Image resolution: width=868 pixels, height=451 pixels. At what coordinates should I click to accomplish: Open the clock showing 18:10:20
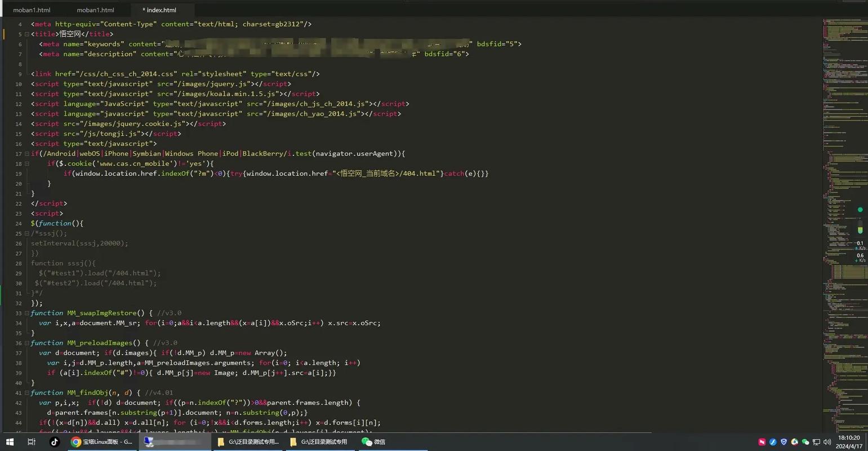849,441
